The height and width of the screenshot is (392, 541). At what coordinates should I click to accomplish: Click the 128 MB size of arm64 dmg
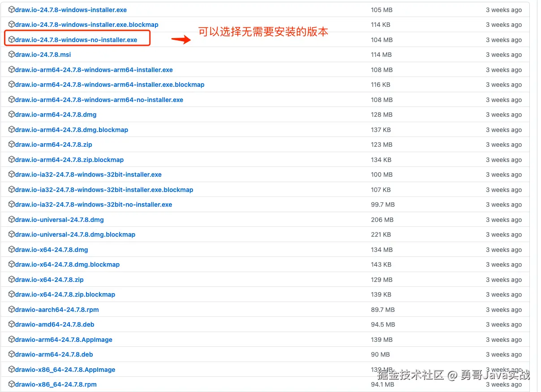pos(382,115)
